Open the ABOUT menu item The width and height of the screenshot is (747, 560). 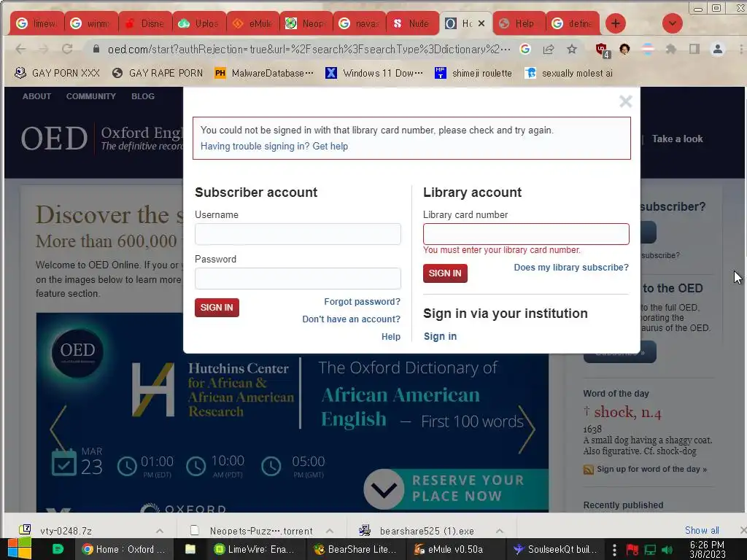(36, 96)
